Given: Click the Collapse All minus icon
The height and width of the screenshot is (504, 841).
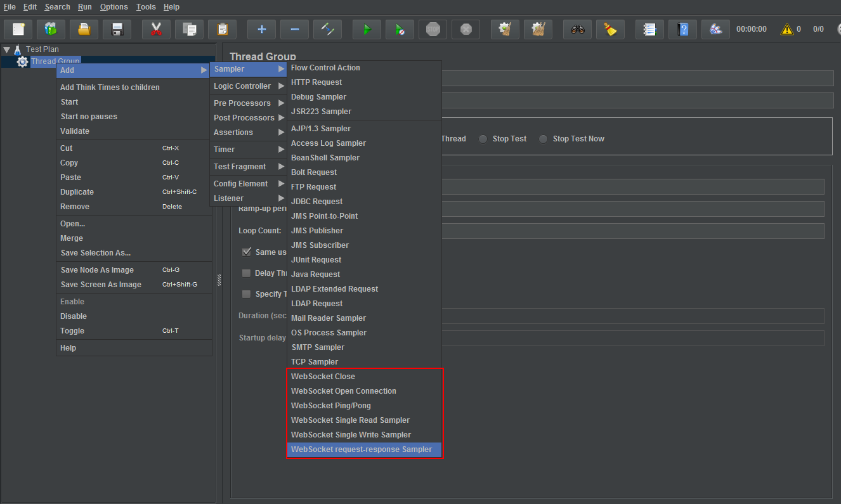Looking at the screenshot, I should point(294,29).
